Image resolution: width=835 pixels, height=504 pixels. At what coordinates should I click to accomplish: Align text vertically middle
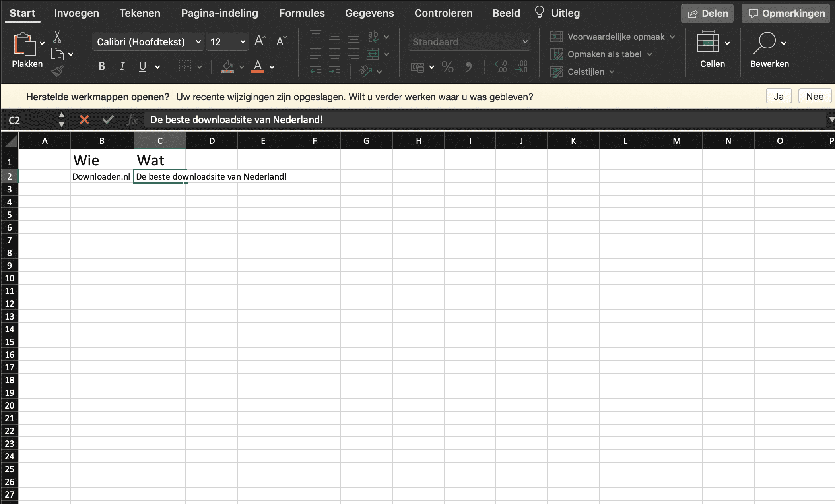click(x=335, y=37)
